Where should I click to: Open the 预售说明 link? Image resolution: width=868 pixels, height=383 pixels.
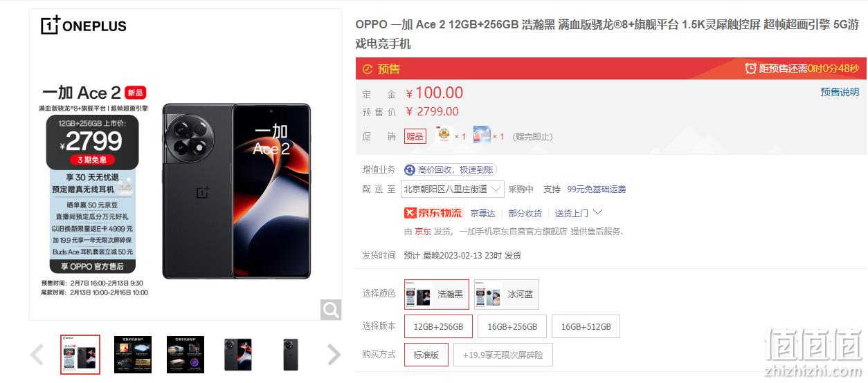840,92
